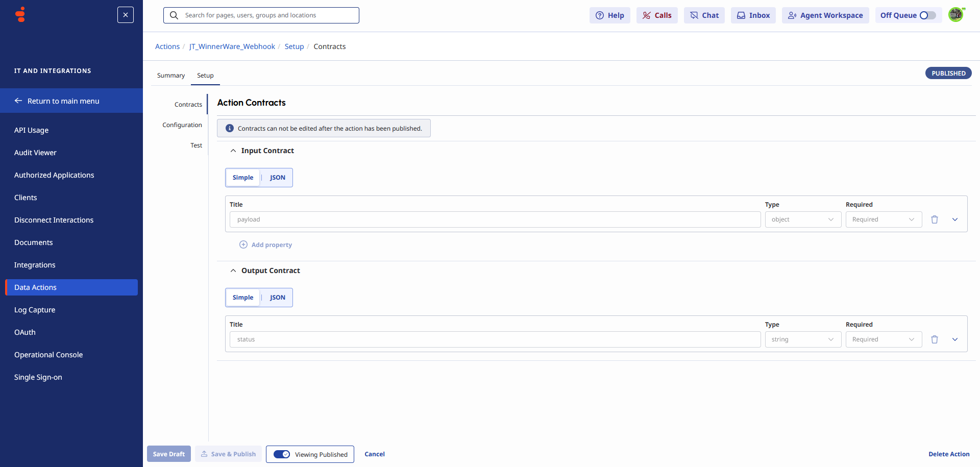Screen dimensions: 980x467
Task: Open the Agent Workspace
Action: click(825, 15)
